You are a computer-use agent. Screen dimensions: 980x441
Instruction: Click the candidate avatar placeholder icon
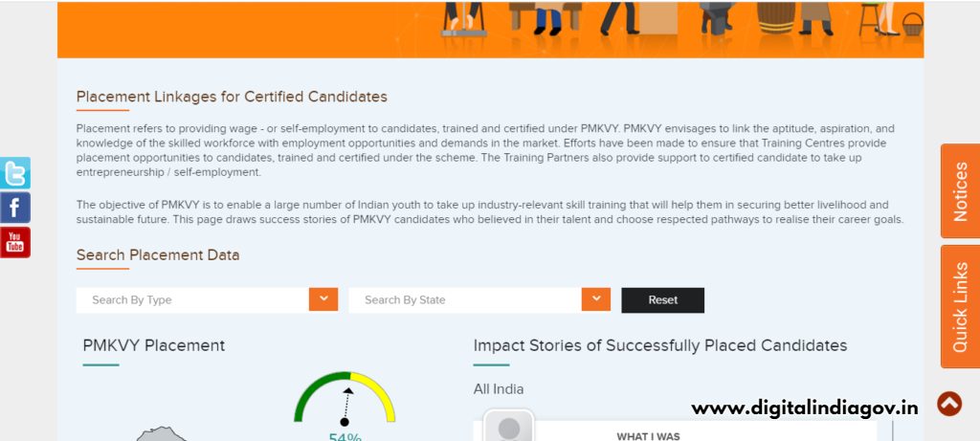[x=509, y=428]
